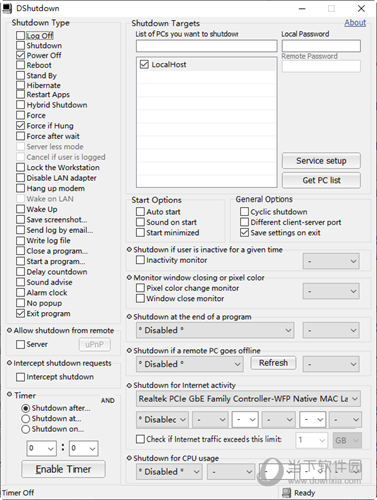Screen dimensions: 377x500
Task: Click the DShutdown app icon in title bar
Action: (7, 8)
